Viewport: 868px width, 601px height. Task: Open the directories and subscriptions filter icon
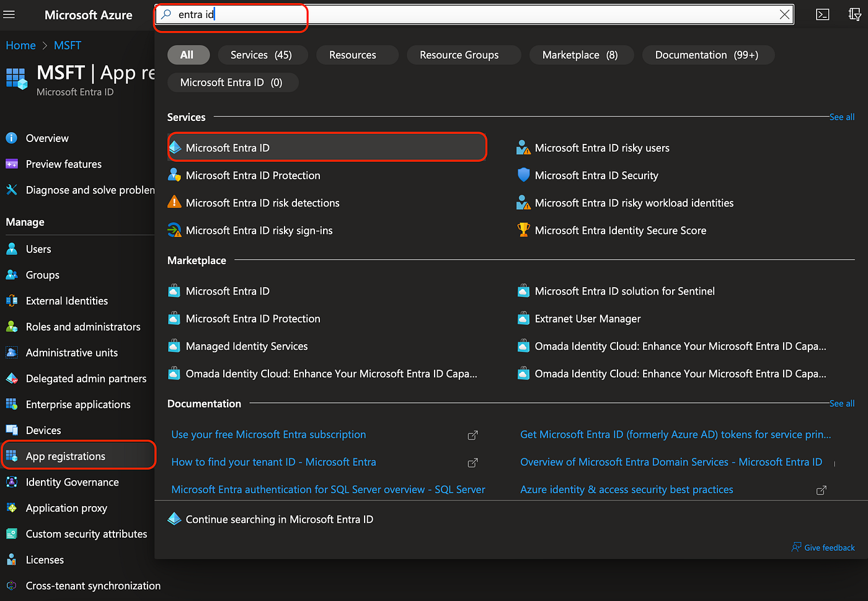(x=855, y=14)
